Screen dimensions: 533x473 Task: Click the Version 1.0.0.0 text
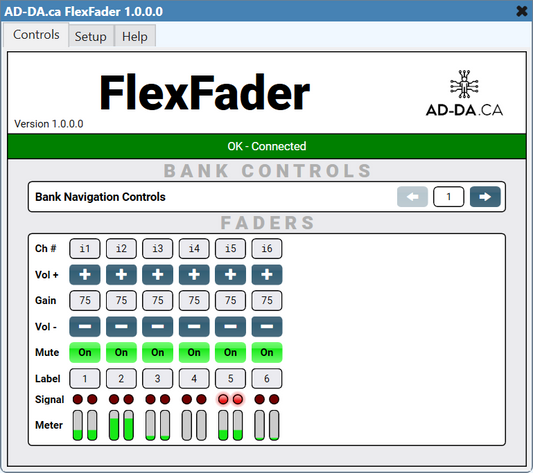coord(49,124)
